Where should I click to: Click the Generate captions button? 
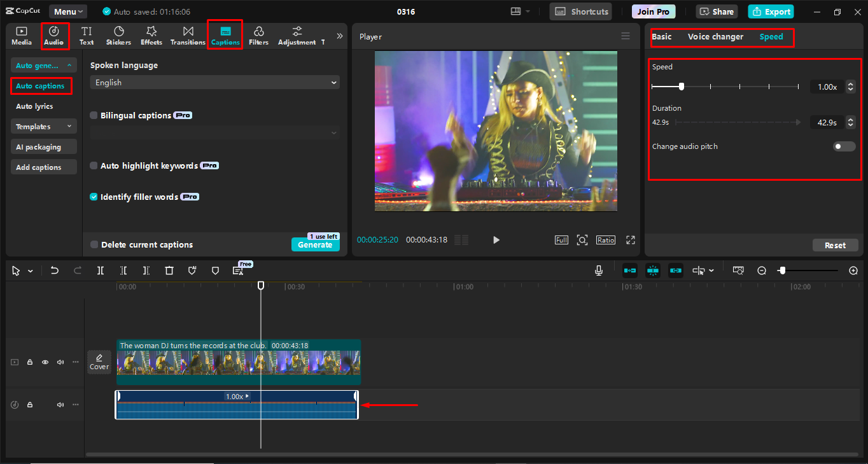315,244
